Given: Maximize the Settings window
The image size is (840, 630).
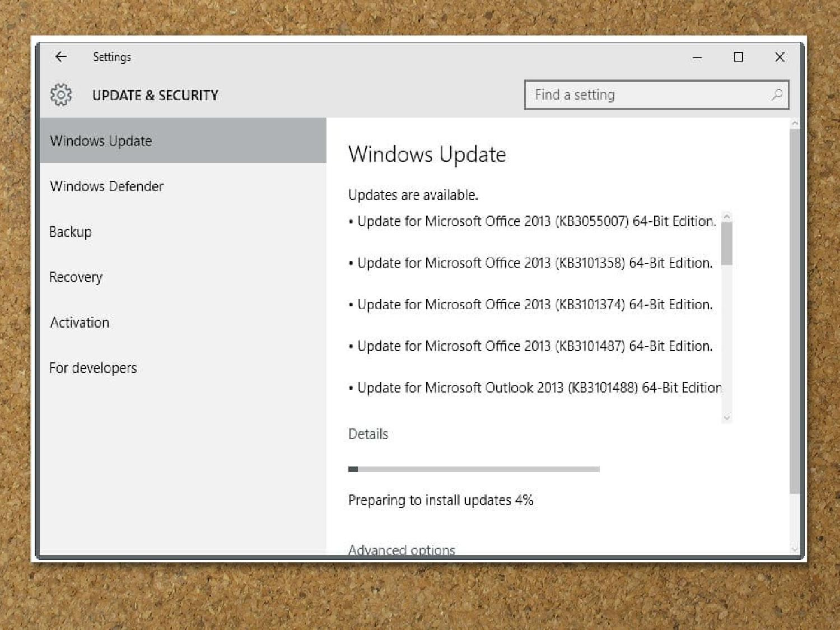Looking at the screenshot, I should [x=739, y=57].
